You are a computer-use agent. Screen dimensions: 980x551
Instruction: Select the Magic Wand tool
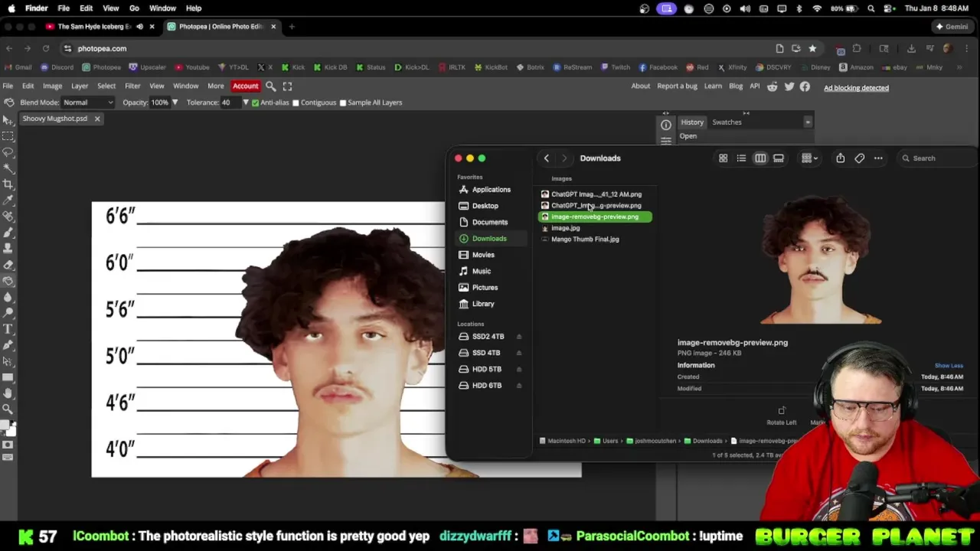(x=8, y=168)
